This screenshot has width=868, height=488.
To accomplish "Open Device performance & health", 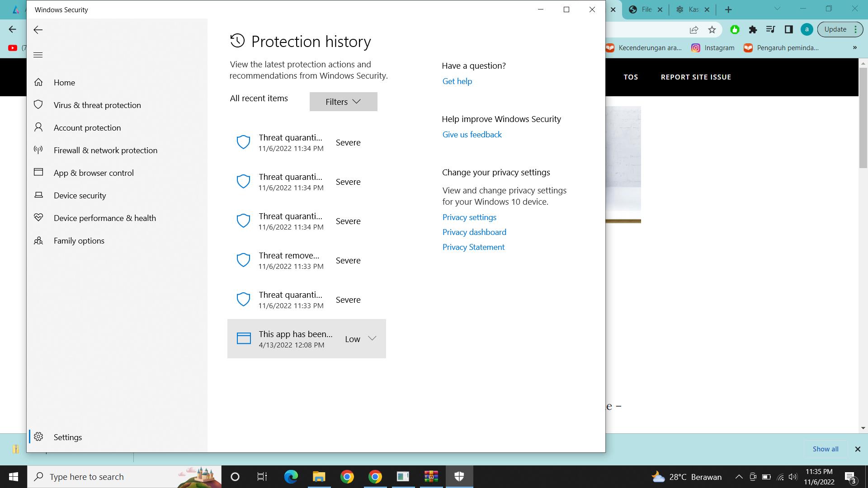I will point(104,218).
